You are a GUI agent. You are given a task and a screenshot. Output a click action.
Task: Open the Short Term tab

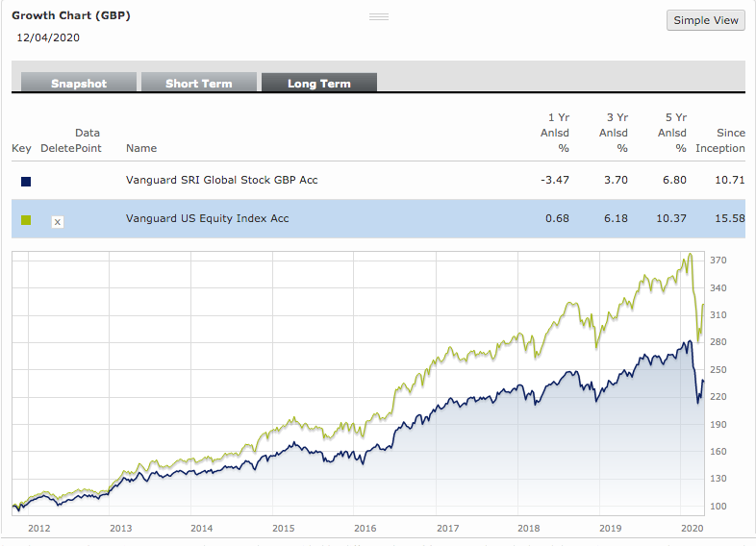coord(198,84)
